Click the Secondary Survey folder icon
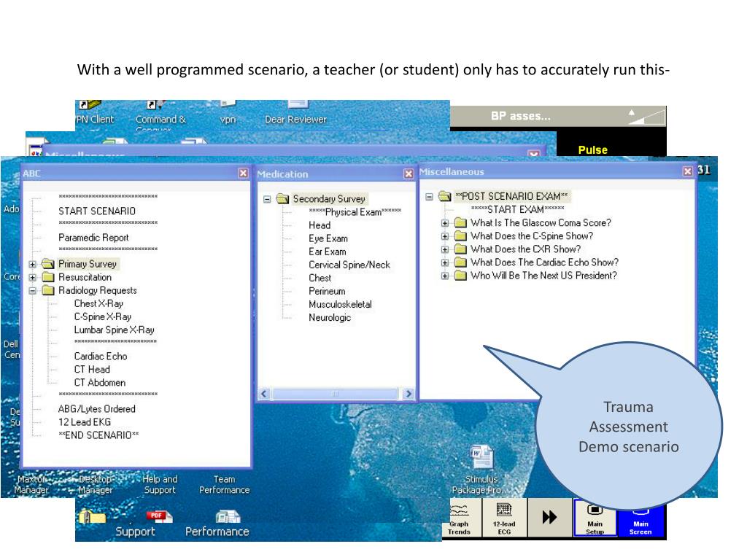This screenshot has height=560, width=747. [x=282, y=198]
